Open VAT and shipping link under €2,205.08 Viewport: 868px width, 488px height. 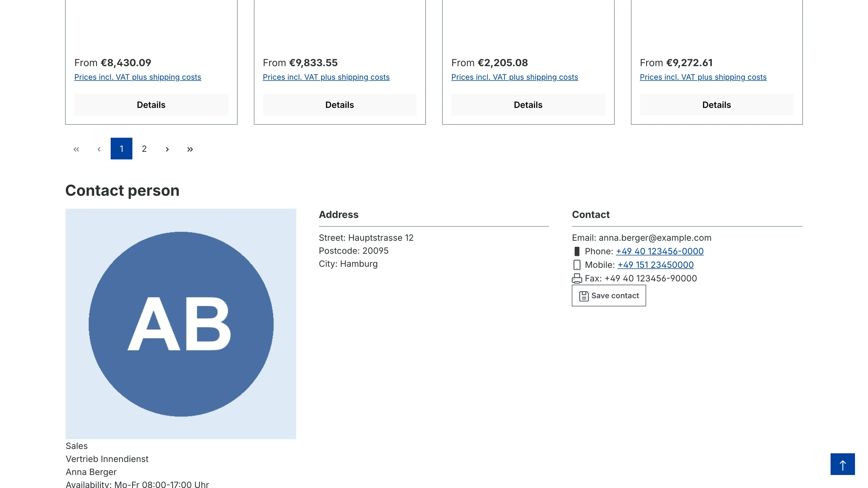pyautogui.click(x=515, y=77)
